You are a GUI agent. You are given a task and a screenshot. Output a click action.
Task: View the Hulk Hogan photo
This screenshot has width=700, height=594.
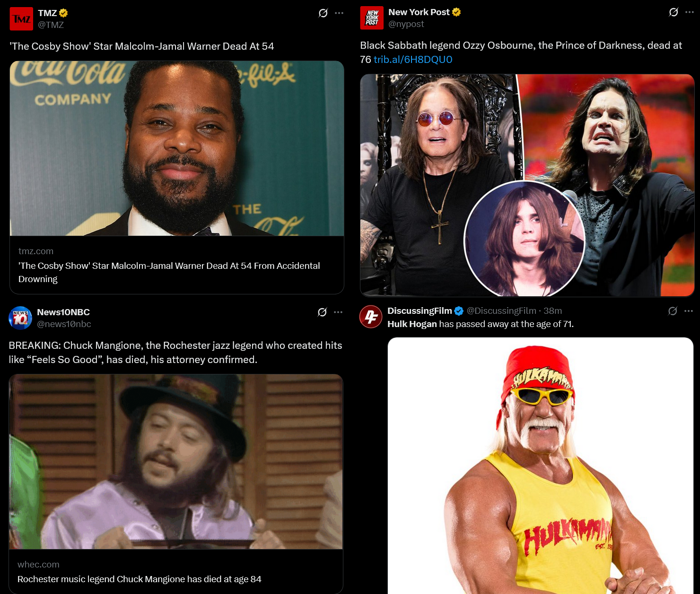coord(541,466)
